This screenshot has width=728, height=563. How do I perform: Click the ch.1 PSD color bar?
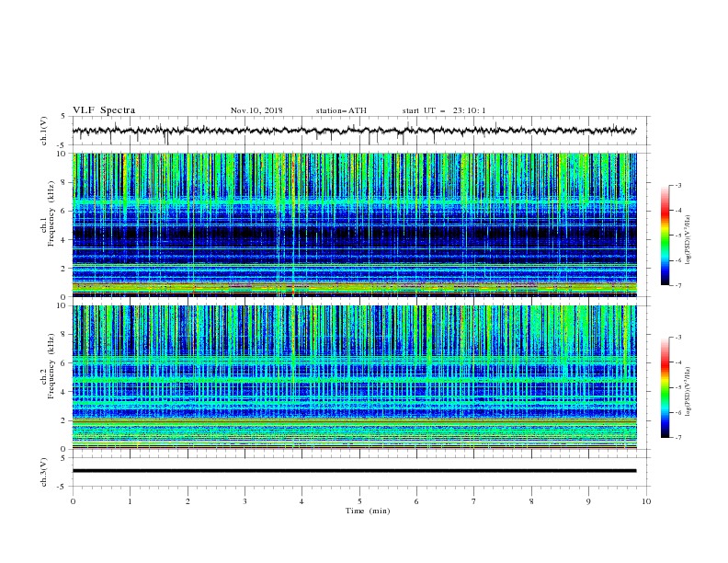tap(665, 236)
